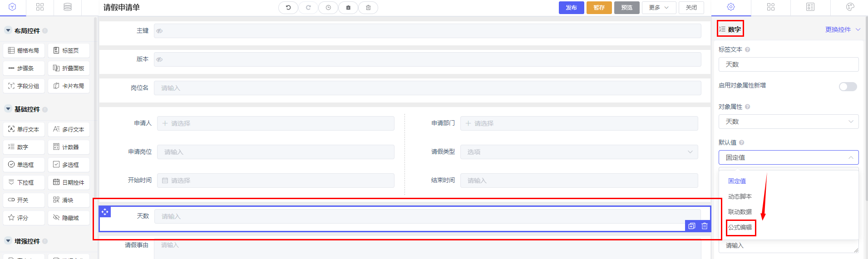Click the 发布 publish button

coord(571,8)
